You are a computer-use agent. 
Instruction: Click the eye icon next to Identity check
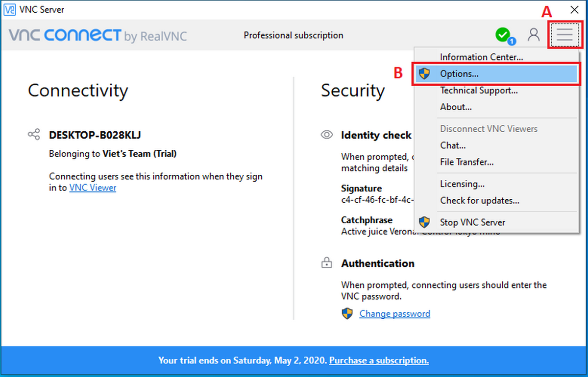(327, 135)
